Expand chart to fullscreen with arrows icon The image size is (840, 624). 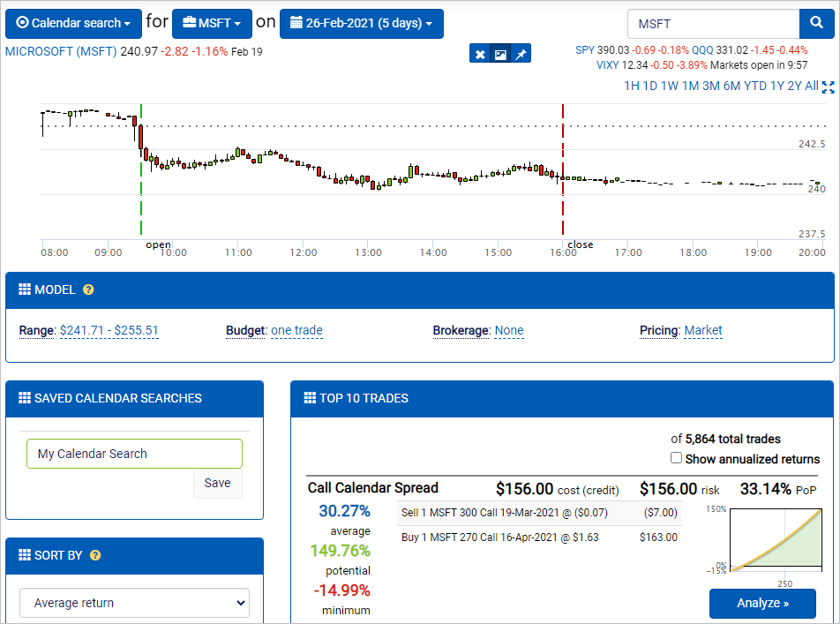[x=829, y=86]
